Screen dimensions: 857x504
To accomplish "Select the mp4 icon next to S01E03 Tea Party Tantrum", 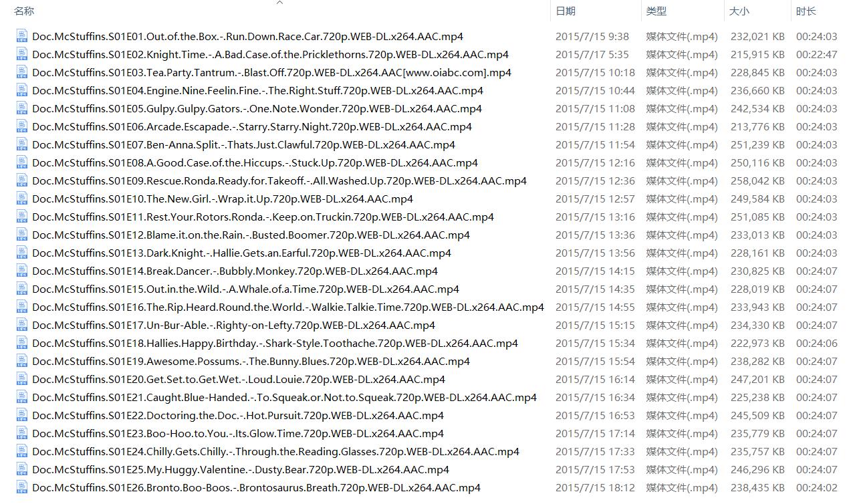I will pos(22,72).
